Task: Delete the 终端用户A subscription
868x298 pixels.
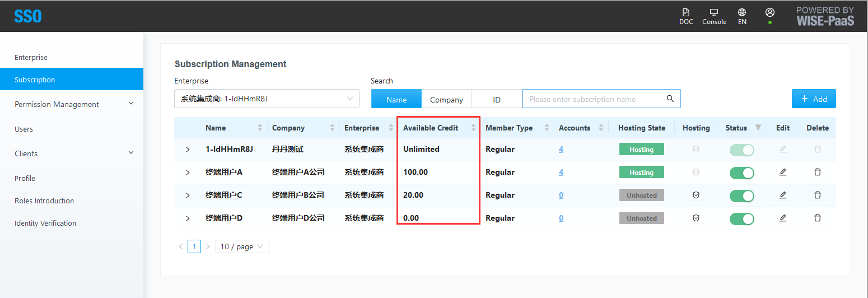Action: click(818, 172)
